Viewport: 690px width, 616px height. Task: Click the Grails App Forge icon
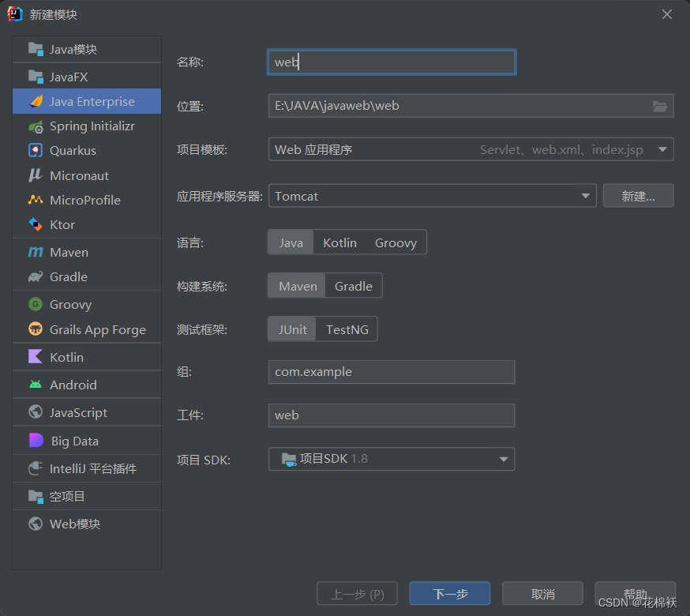(x=36, y=329)
